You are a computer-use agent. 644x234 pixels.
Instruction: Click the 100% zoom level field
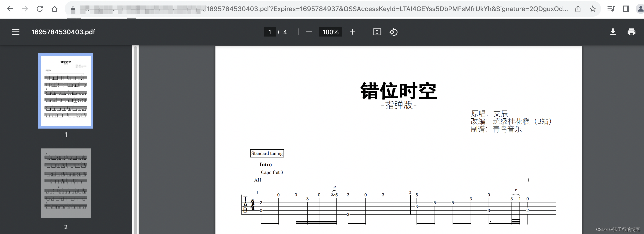click(x=331, y=32)
